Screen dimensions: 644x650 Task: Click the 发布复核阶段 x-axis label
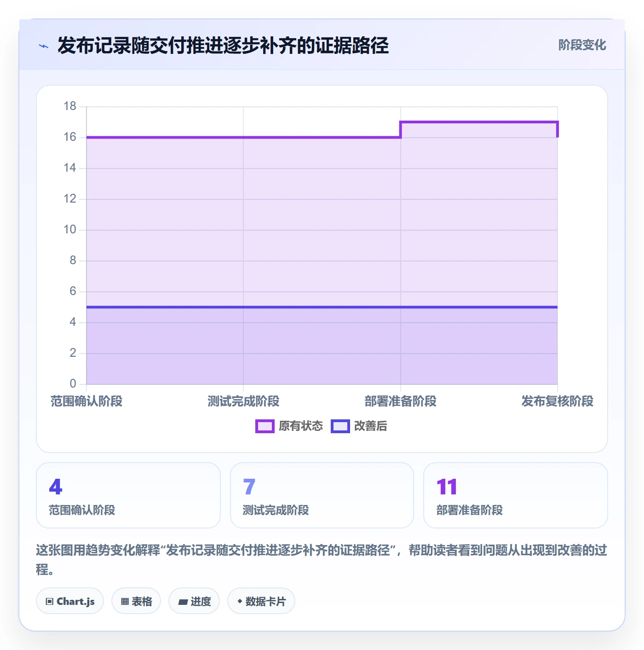tap(558, 401)
